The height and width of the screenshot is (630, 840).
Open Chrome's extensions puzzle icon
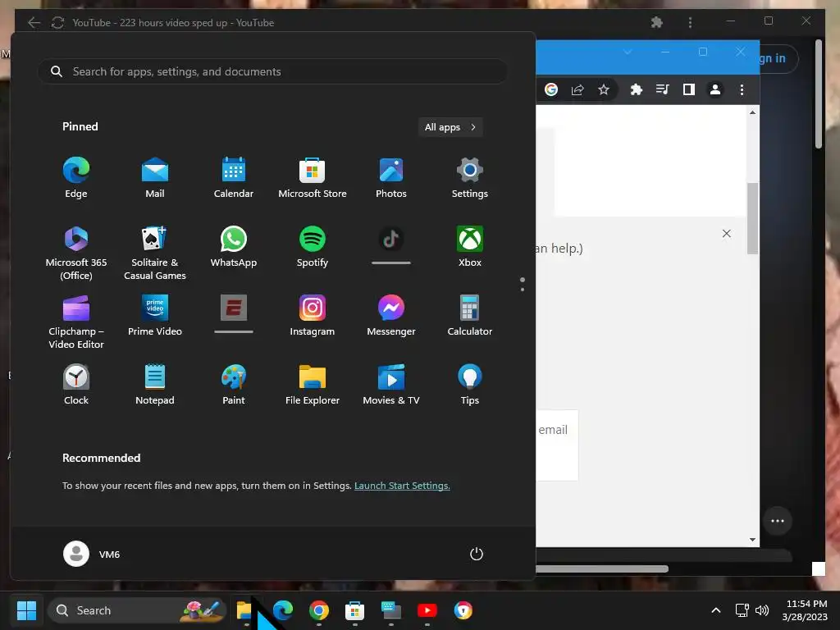636,89
